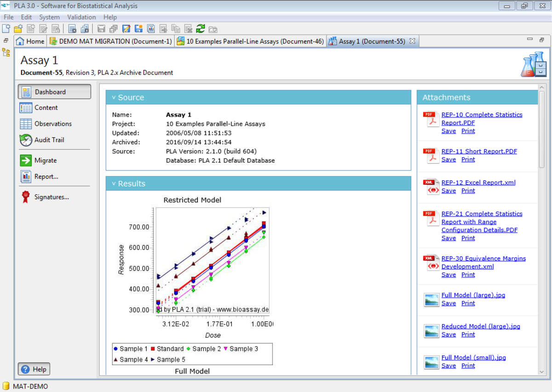Click the chart report toolbar icon
The image size is (552, 392).
pyautogui.click(x=151, y=28)
